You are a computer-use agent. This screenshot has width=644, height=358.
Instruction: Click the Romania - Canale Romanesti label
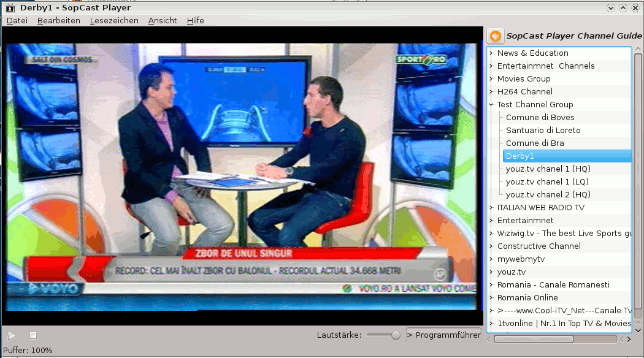tap(553, 284)
